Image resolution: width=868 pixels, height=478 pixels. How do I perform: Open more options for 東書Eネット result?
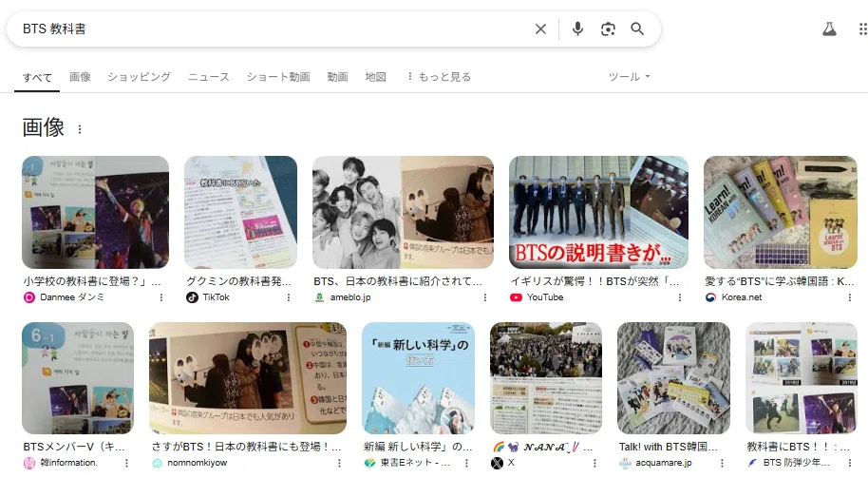click(466, 463)
